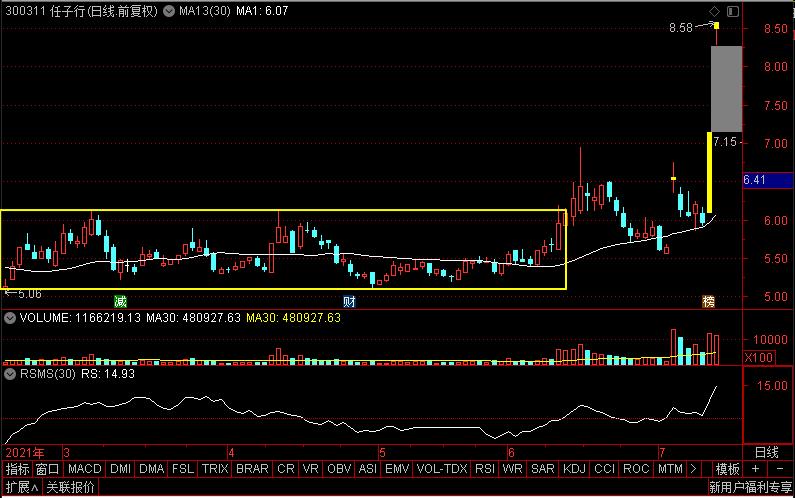Open the MA13 indicator dropdown arrow
The width and height of the screenshot is (795, 498).
click(169, 11)
